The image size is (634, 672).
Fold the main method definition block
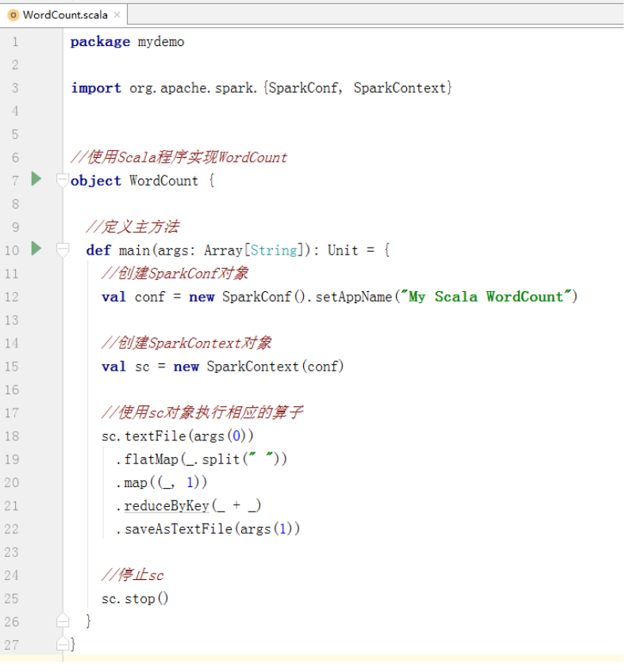point(62,250)
